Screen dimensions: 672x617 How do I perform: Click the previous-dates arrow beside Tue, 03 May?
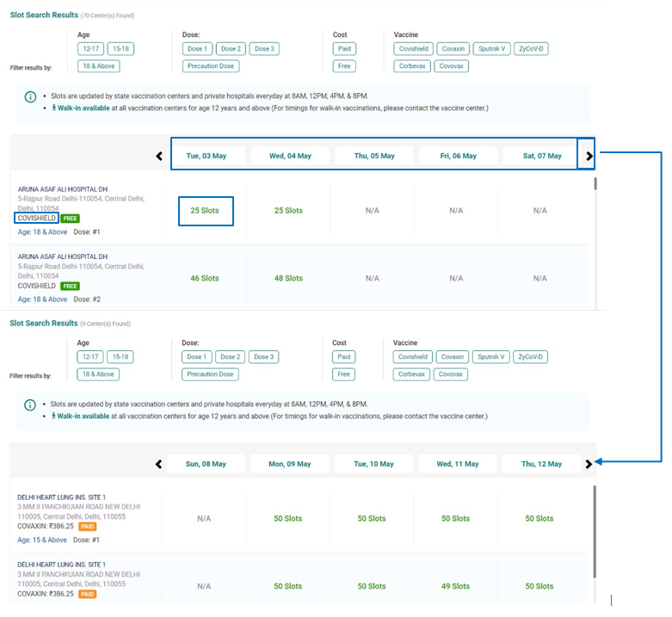(159, 156)
